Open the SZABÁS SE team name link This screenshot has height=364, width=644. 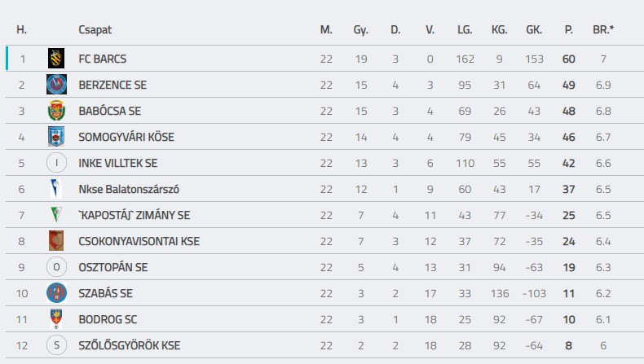tap(106, 293)
